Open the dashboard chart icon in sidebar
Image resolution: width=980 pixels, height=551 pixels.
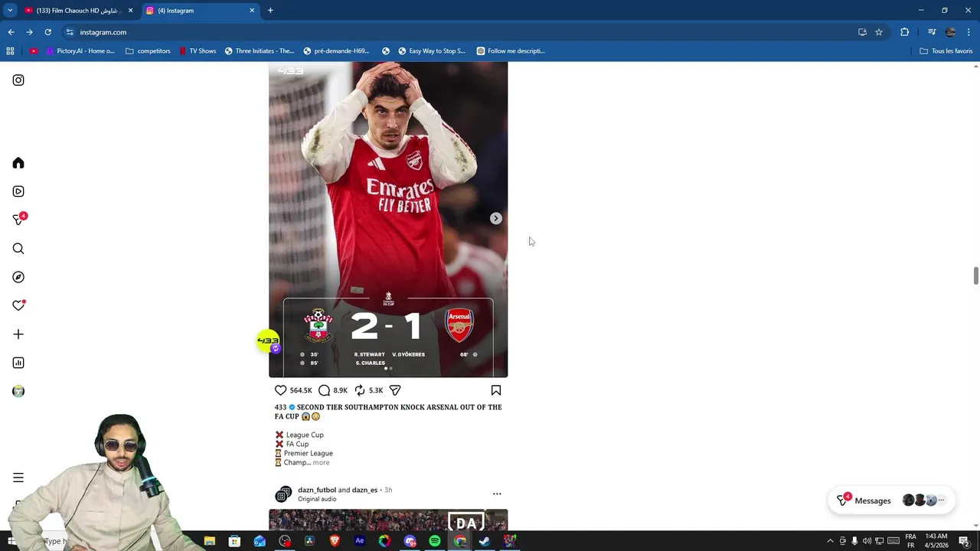[18, 363]
